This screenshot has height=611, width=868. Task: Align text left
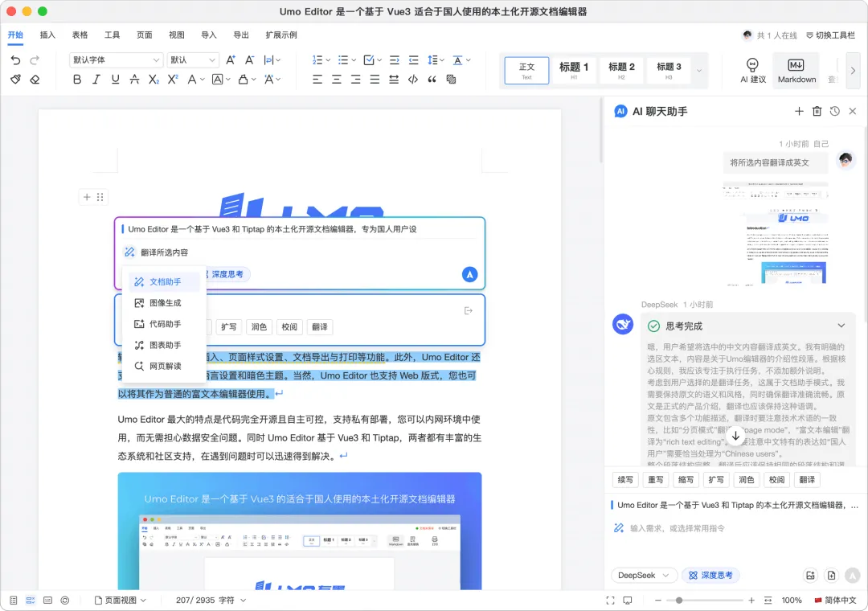click(x=317, y=80)
